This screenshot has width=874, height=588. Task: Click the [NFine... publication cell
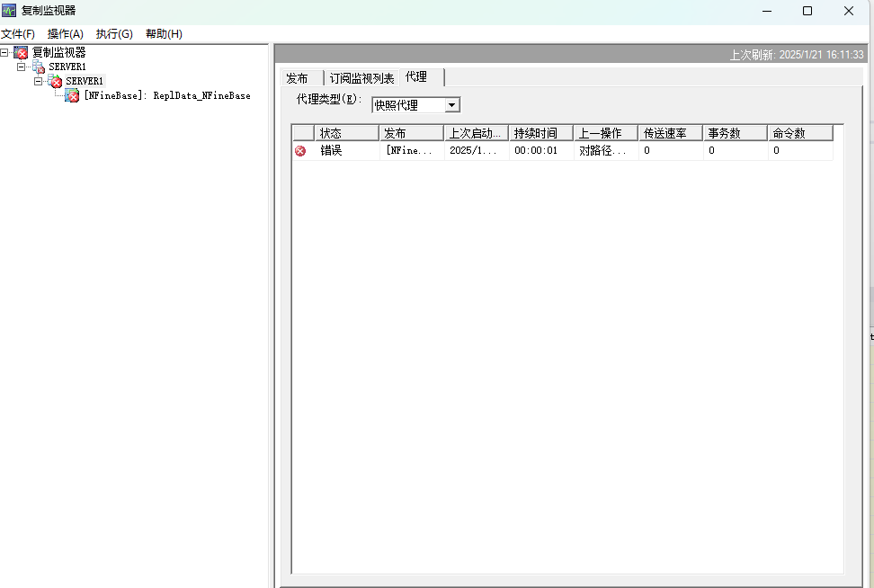pyautogui.click(x=412, y=150)
